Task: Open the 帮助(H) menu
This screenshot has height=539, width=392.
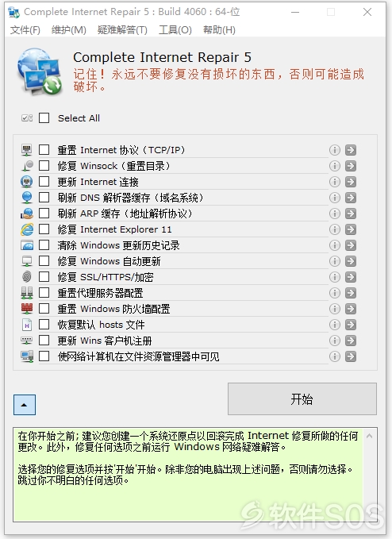Action: [x=219, y=30]
